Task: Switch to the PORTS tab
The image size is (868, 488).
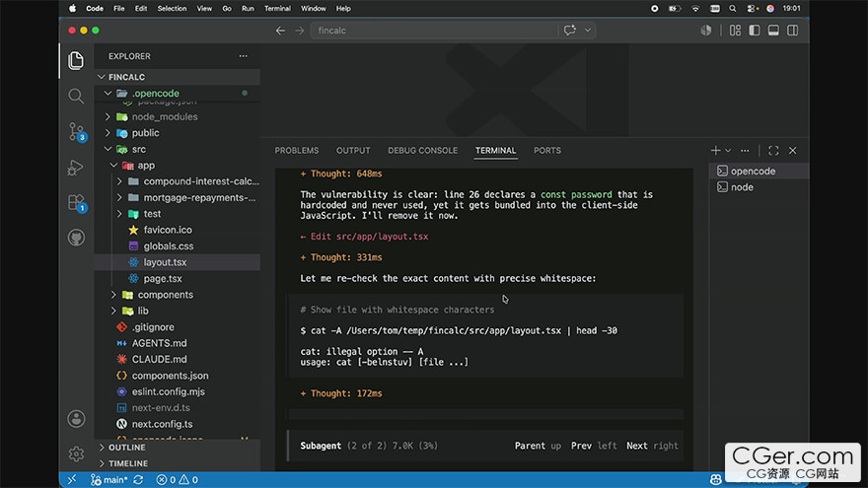Action: (547, 151)
